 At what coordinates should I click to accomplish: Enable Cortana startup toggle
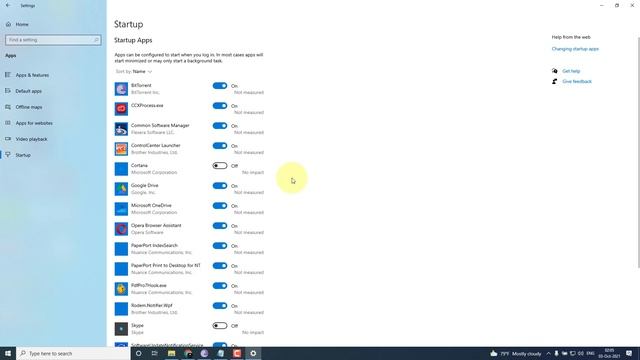pyautogui.click(x=220, y=166)
